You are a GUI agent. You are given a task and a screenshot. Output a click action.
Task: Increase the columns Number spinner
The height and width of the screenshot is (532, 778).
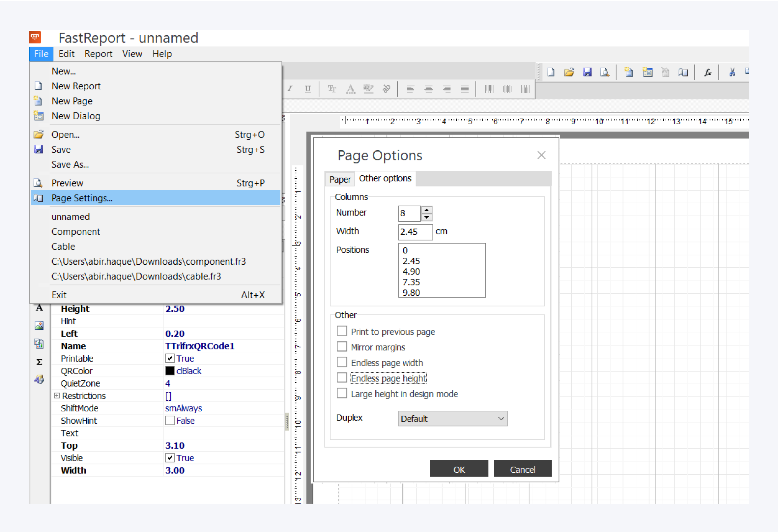point(426,210)
